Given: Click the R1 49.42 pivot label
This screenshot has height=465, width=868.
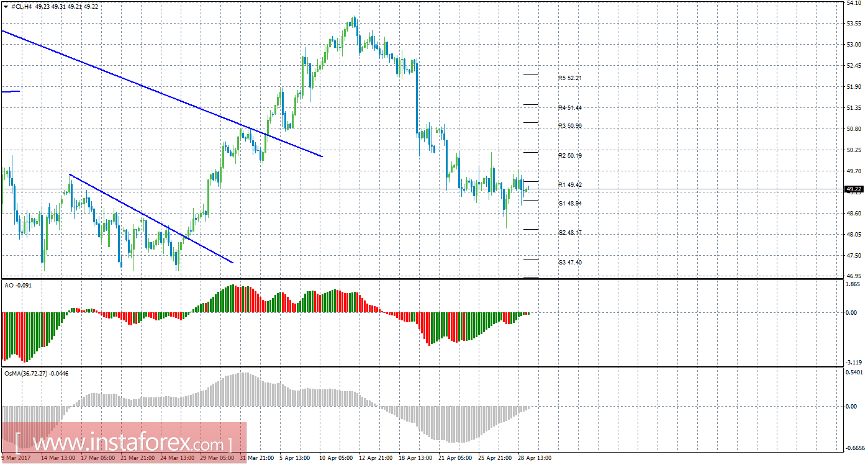Looking at the screenshot, I should click(569, 185).
